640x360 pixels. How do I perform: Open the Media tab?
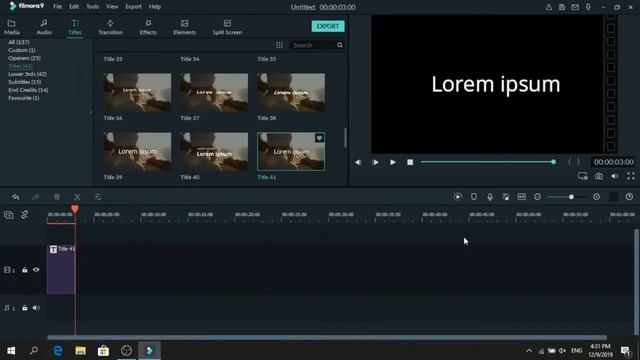11,27
